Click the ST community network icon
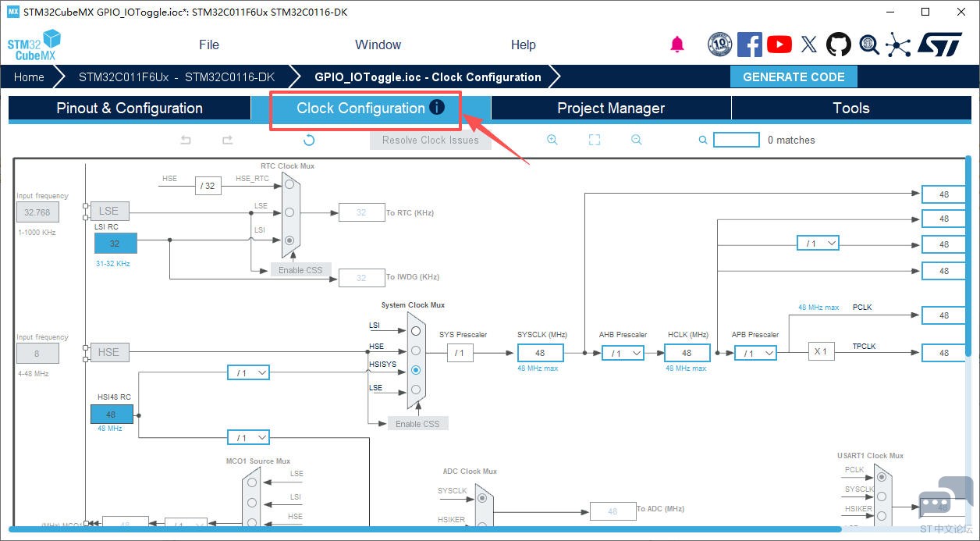The width and height of the screenshot is (980, 541). coord(898,44)
